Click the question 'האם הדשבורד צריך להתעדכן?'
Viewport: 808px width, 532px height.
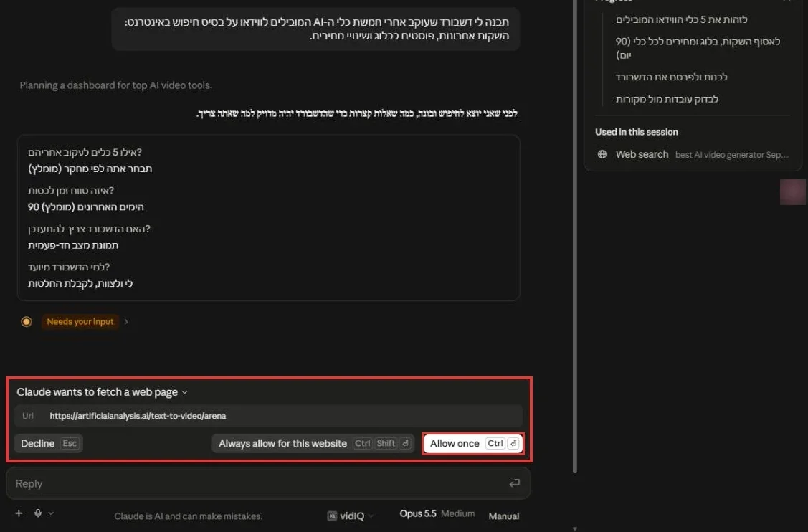coord(89,229)
